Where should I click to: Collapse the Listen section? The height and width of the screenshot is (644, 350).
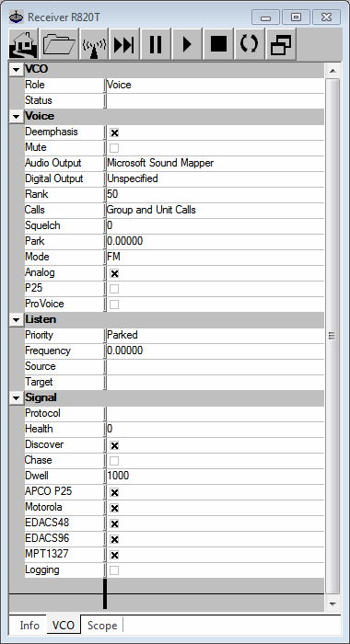[x=16, y=320]
